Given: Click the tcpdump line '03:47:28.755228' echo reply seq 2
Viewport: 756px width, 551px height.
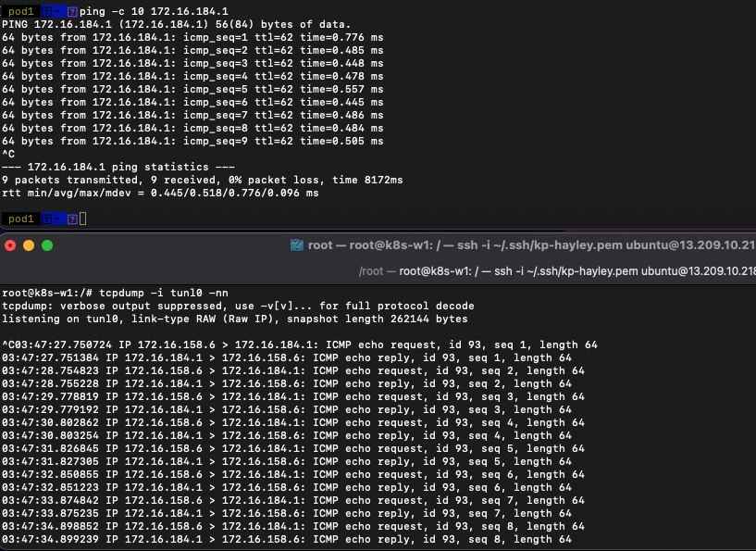Looking at the screenshot, I should click(287, 384).
